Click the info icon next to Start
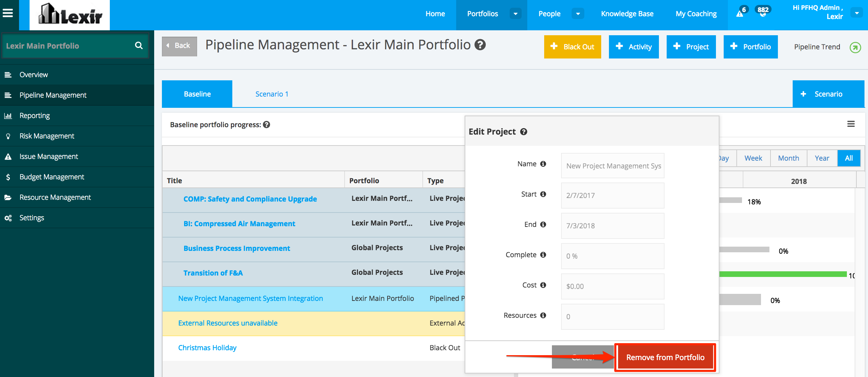 [543, 194]
